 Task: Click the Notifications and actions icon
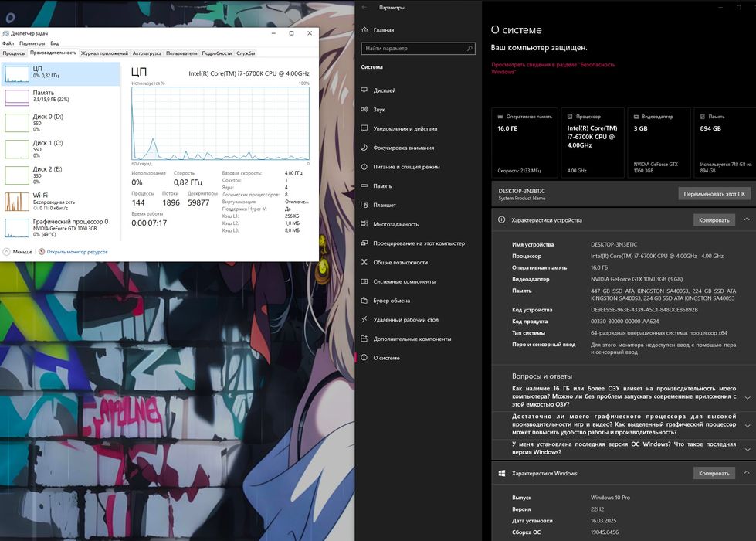coord(364,128)
